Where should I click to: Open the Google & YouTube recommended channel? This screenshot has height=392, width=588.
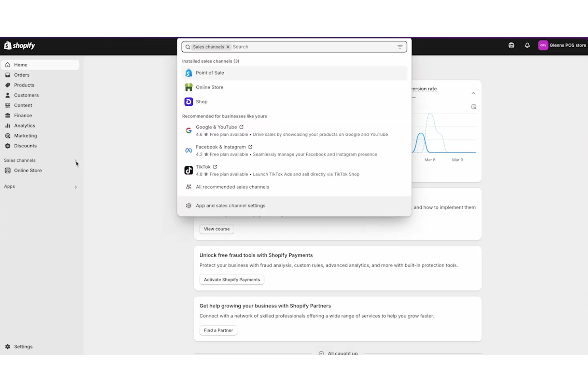(294, 131)
